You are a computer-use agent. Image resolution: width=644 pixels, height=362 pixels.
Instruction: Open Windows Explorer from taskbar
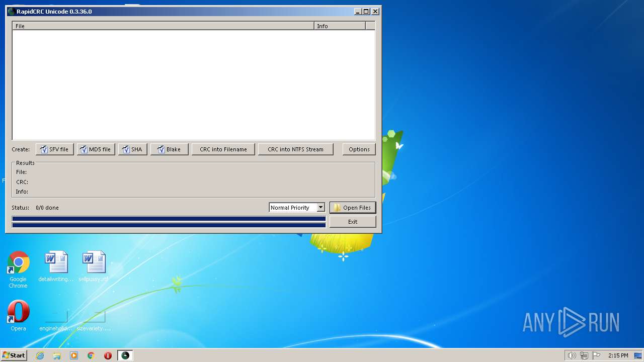[x=57, y=355]
